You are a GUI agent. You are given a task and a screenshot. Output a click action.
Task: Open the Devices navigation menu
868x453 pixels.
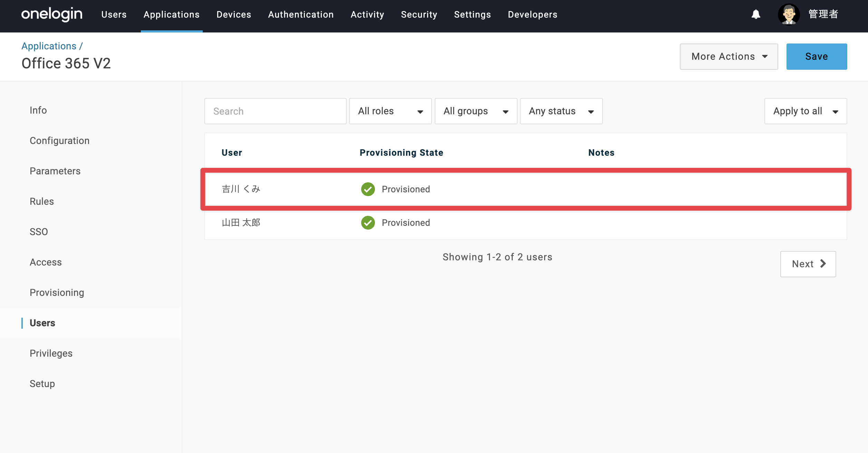point(234,15)
